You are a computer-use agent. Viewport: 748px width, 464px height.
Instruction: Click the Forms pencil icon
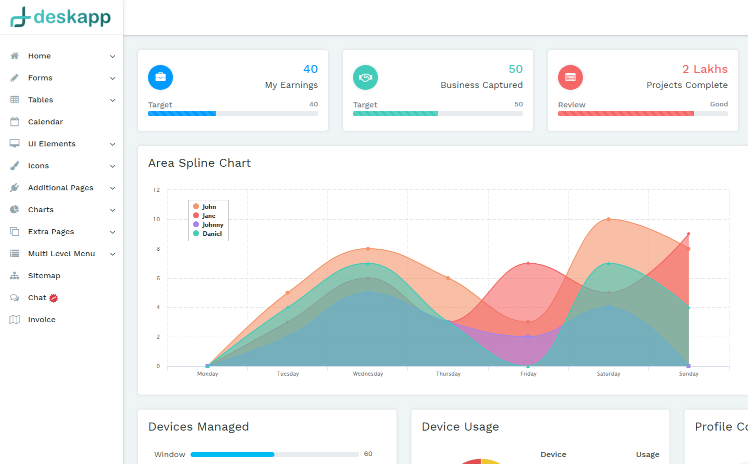(15, 78)
